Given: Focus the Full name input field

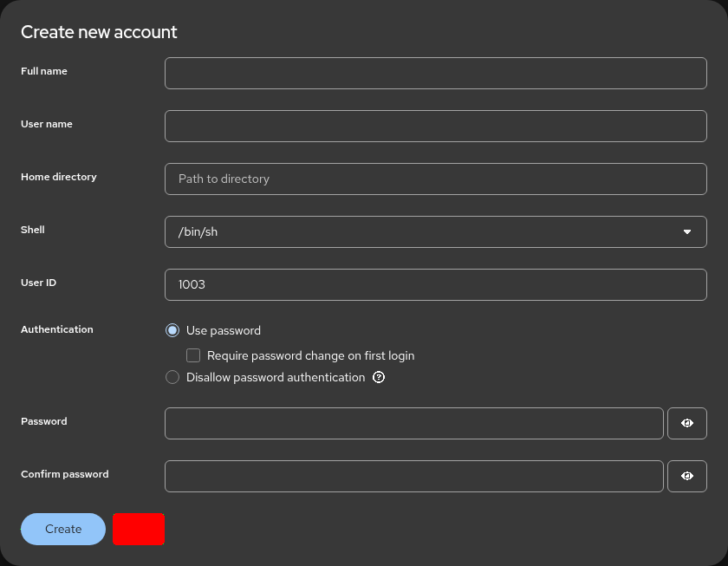Looking at the screenshot, I should [435, 73].
